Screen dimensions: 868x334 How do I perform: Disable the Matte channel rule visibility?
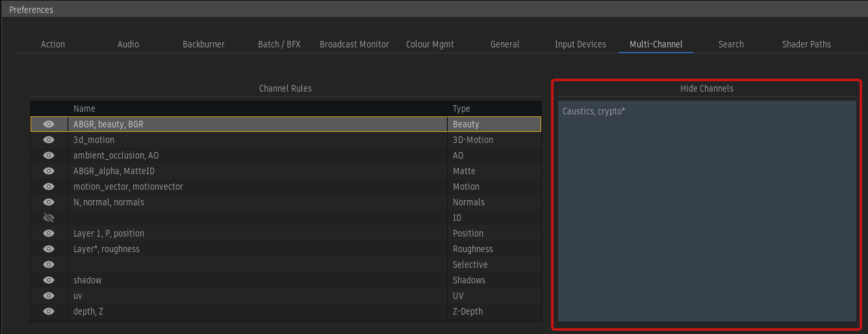pyautogui.click(x=49, y=171)
